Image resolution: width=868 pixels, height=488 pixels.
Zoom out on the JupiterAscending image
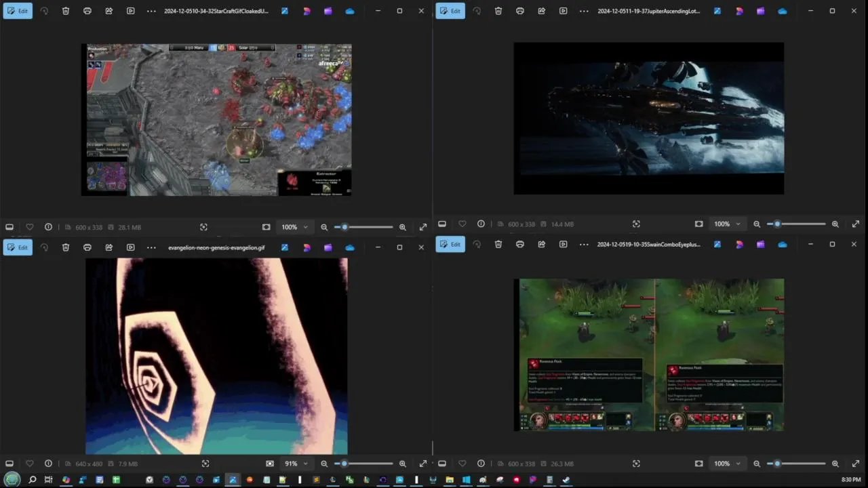tap(757, 224)
